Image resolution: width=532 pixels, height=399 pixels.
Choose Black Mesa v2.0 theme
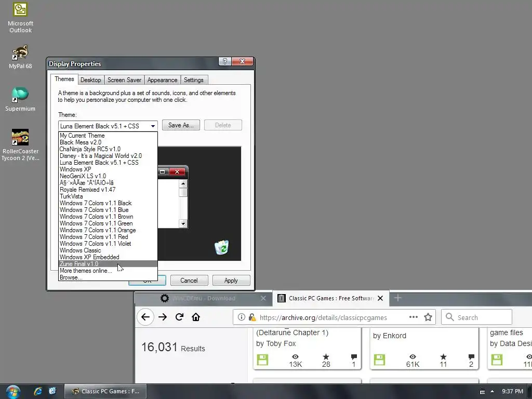108,142
